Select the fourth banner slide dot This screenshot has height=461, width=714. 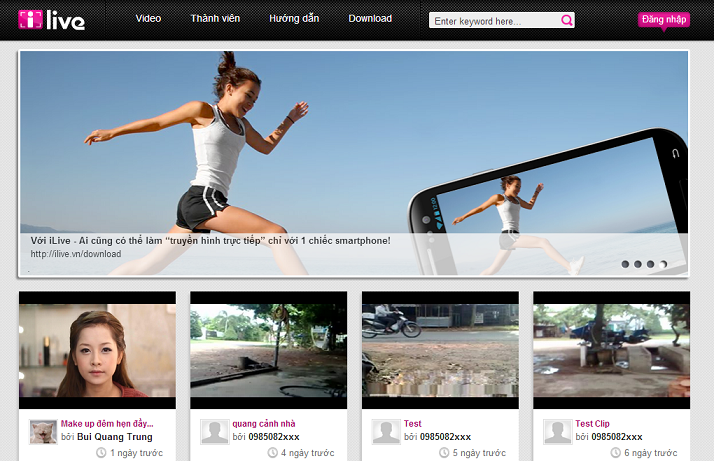click(663, 264)
